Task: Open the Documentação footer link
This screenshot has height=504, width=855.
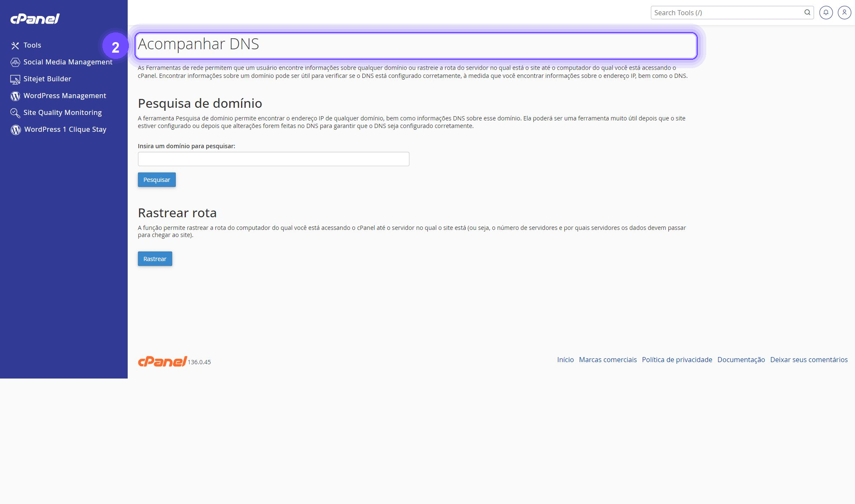Action: click(x=741, y=360)
